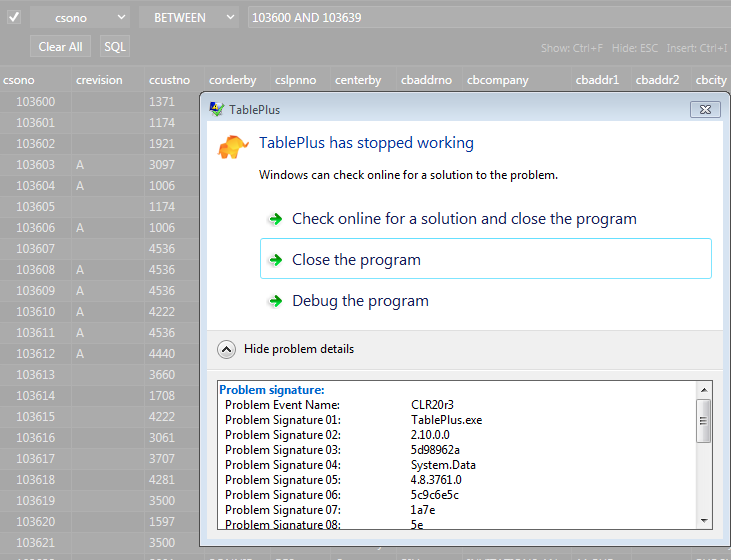The width and height of the screenshot is (731, 560).
Task: Click the System.Data signature value
Action: click(x=443, y=464)
